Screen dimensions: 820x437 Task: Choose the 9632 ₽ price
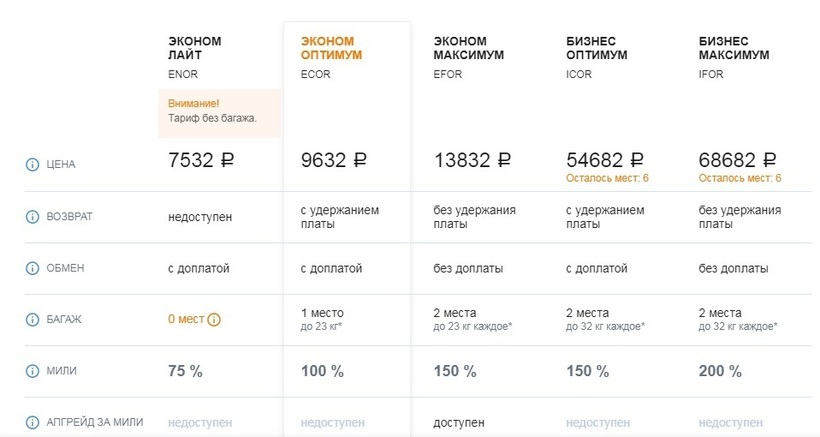point(334,160)
